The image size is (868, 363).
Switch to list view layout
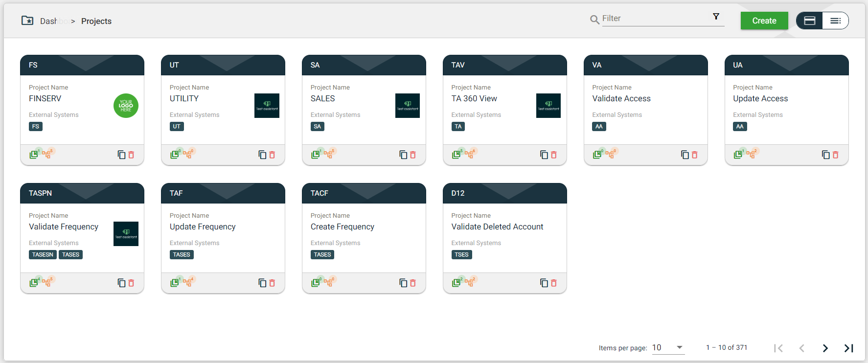[x=835, y=21]
